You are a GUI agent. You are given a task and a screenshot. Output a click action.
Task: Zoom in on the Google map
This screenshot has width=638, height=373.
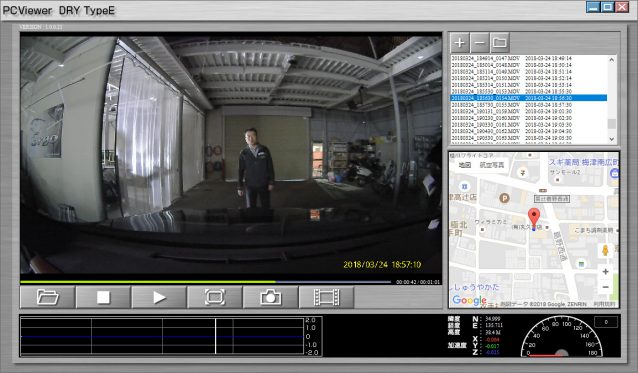coord(605,271)
